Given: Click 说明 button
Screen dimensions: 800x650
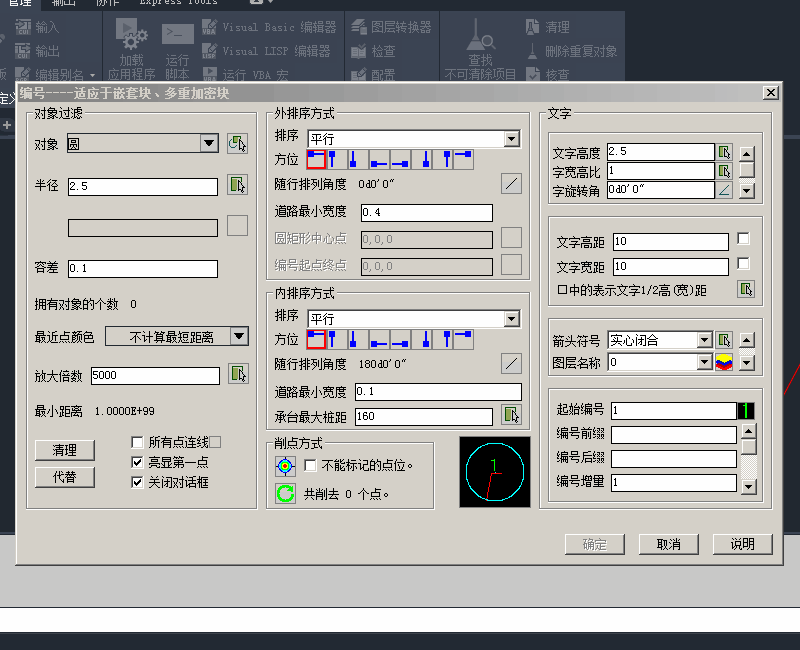Looking at the screenshot, I should coord(742,544).
